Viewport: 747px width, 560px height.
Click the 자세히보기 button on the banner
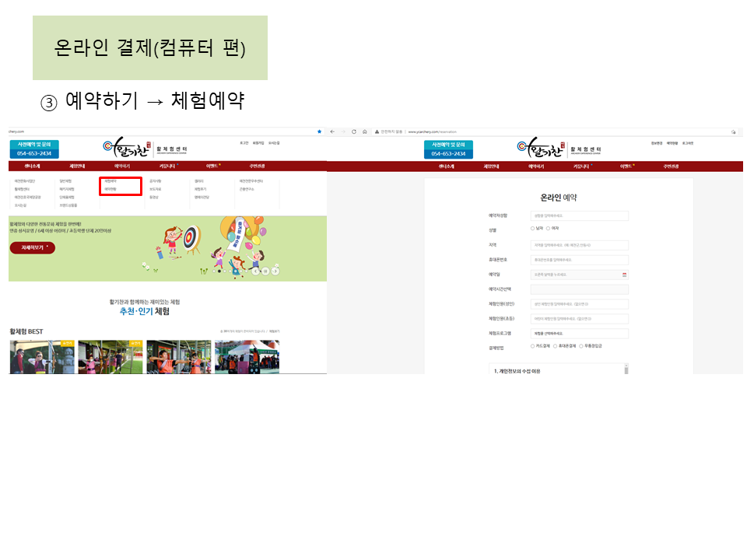pos(33,247)
